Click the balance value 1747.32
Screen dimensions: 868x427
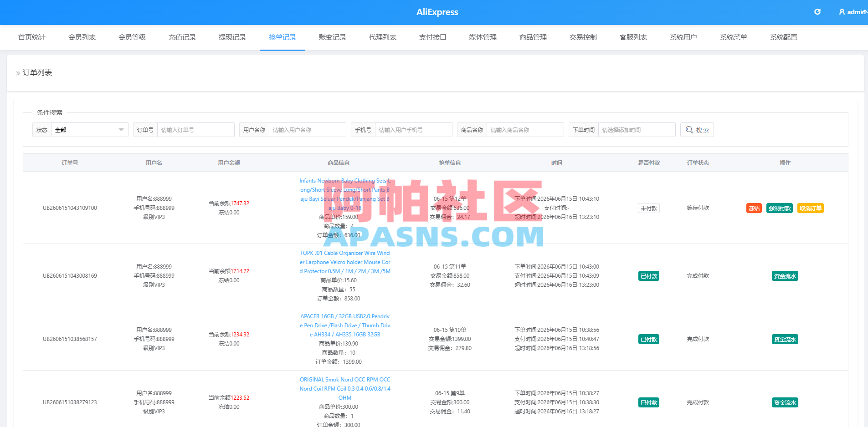pyautogui.click(x=240, y=203)
